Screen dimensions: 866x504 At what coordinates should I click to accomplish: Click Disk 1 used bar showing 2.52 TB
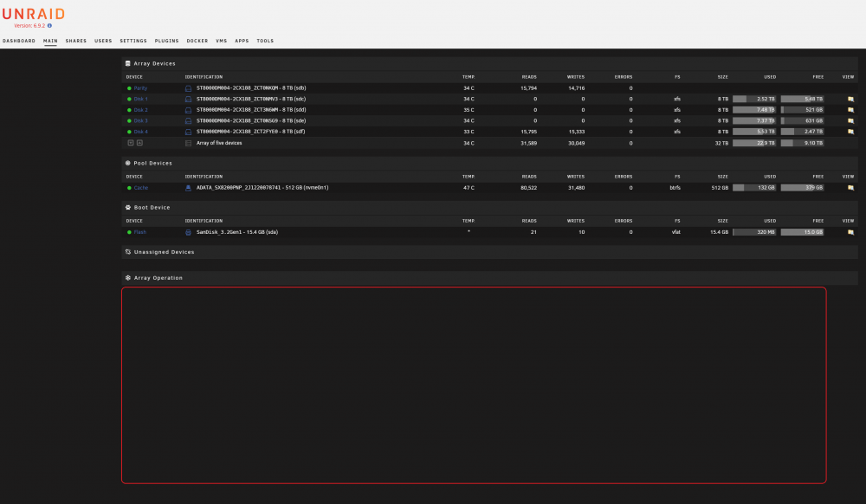pos(754,100)
